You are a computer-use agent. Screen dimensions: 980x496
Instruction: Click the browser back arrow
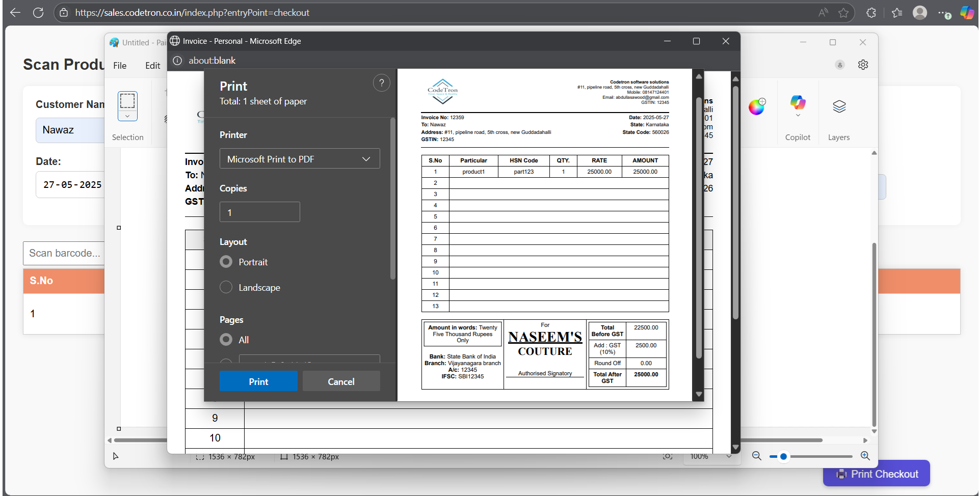[15, 13]
